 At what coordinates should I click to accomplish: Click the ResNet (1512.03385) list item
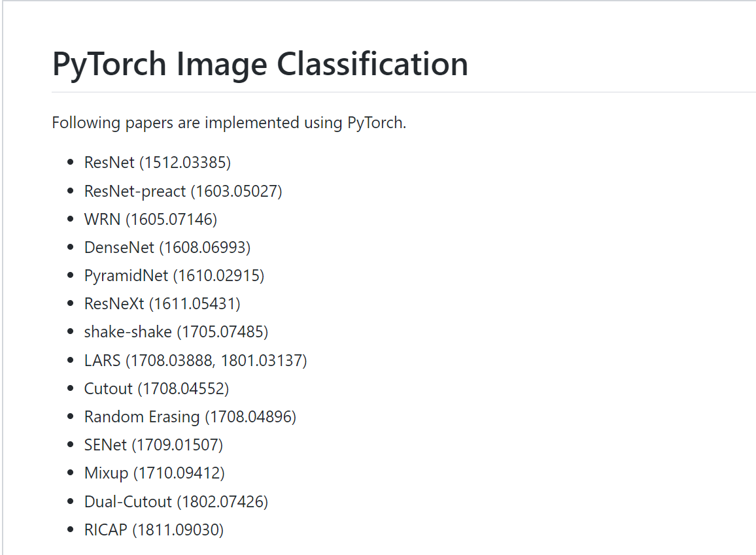(157, 162)
